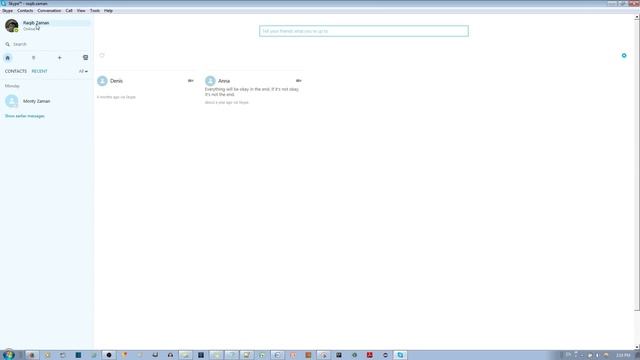
Task: Click Raqib Zaman's profile picture
Action: (11, 26)
